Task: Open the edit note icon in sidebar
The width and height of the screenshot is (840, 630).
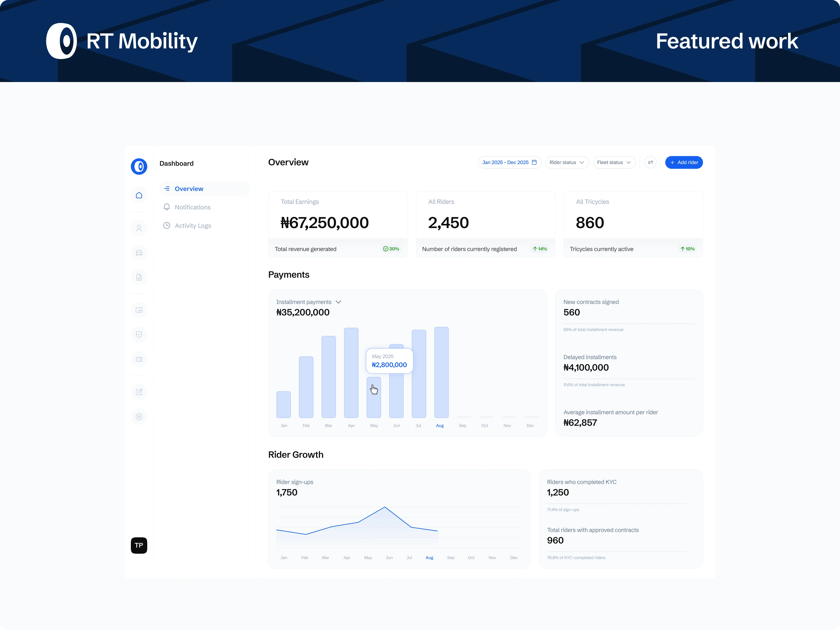Action: coord(139,392)
